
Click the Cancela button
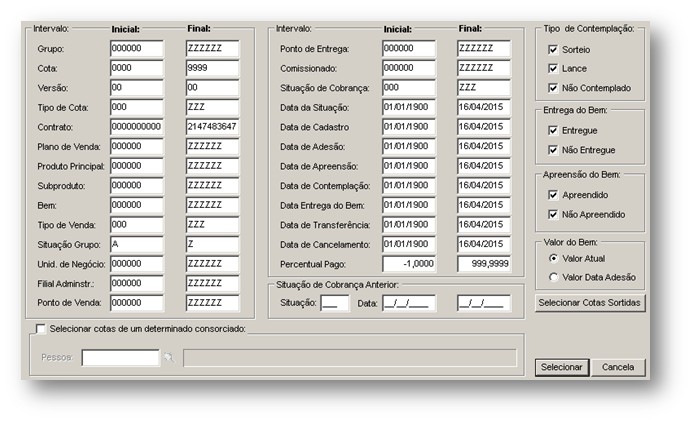point(618,367)
